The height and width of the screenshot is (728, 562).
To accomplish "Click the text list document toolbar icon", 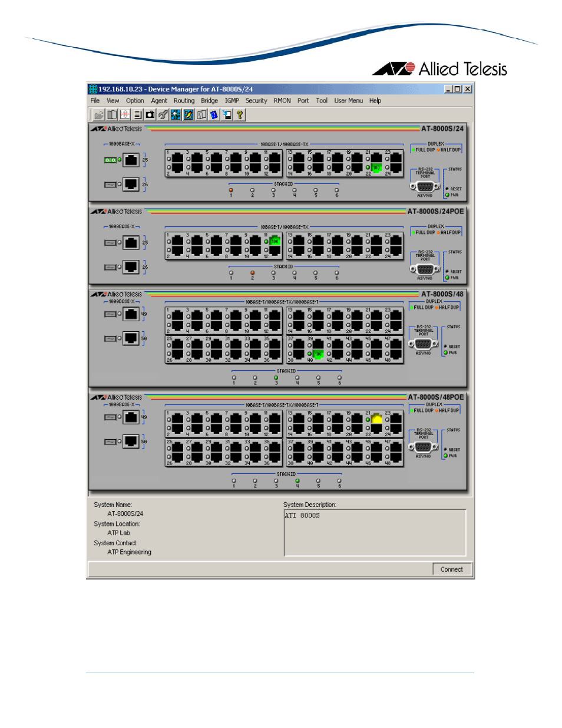I will pos(137,115).
